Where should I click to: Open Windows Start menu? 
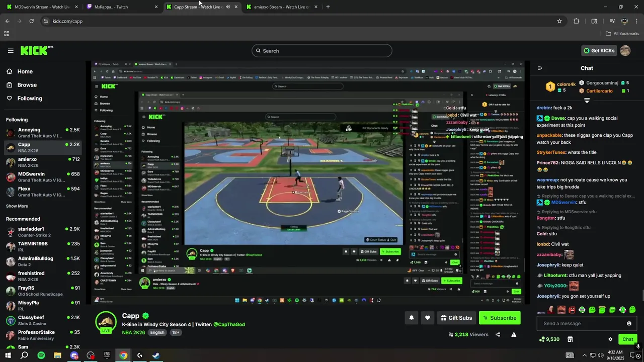[x=8, y=355]
